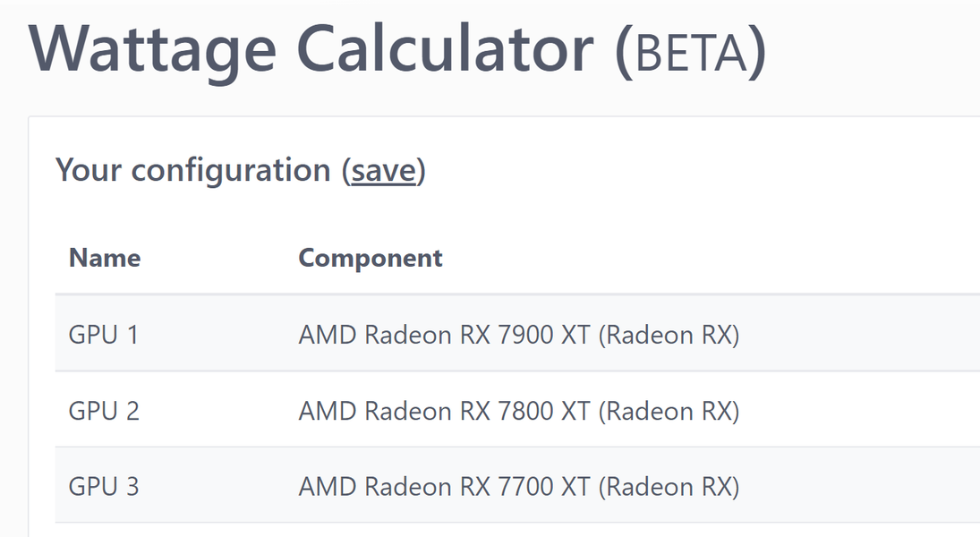Select the "GPU 2" name cell
Screen dimensions: 980x537
tap(104, 411)
